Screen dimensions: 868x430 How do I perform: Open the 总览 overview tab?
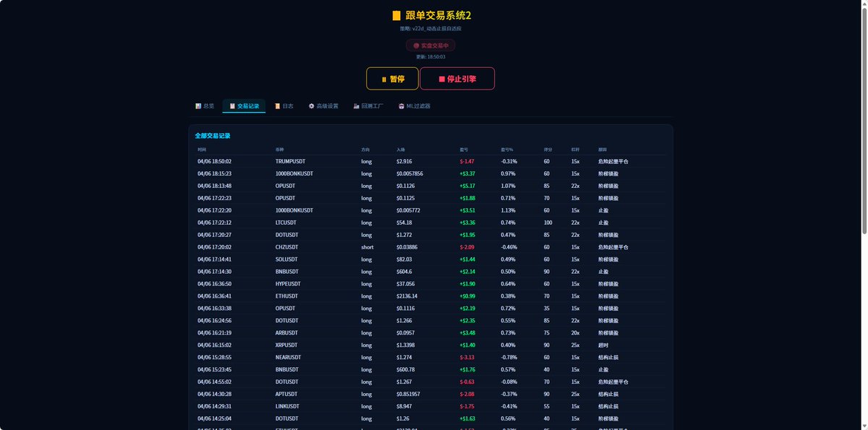[205, 106]
